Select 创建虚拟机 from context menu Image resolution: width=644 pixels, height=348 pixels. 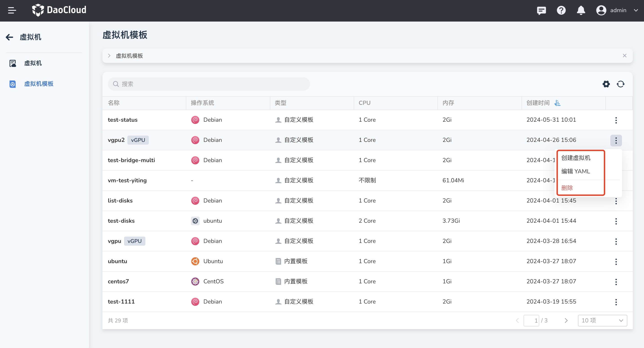point(575,158)
